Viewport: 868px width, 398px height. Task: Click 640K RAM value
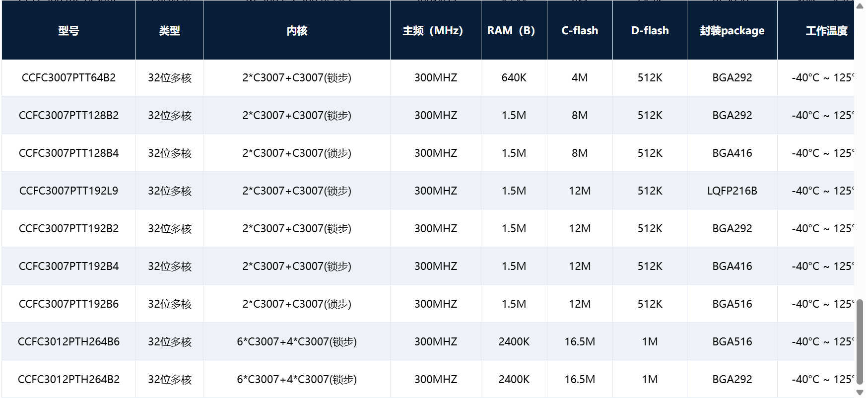[x=514, y=78]
